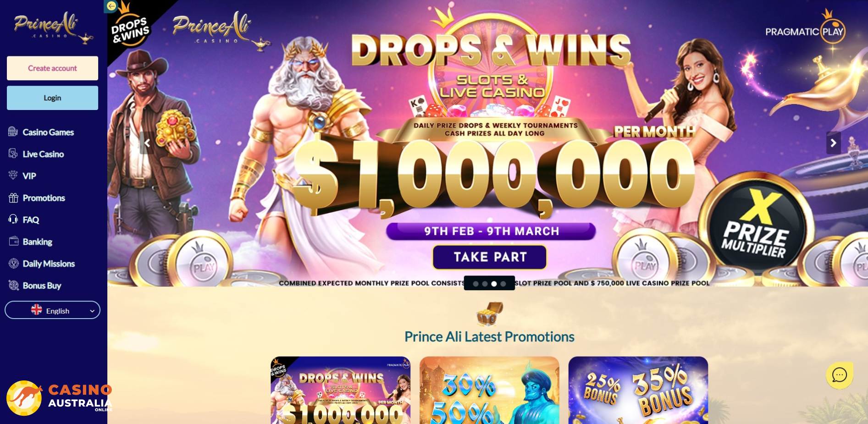The height and width of the screenshot is (424, 868).
Task: Select the first carousel slide dot
Action: click(475, 284)
